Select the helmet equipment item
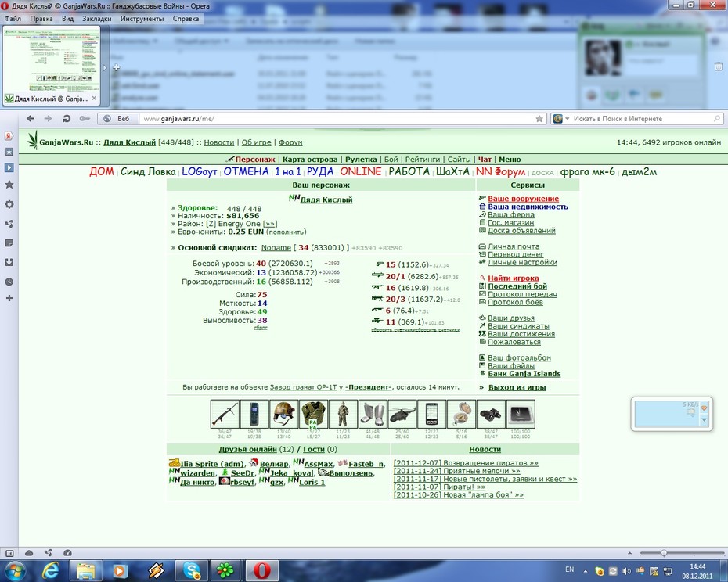This screenshot has width=728, height=582. point(284,414)
